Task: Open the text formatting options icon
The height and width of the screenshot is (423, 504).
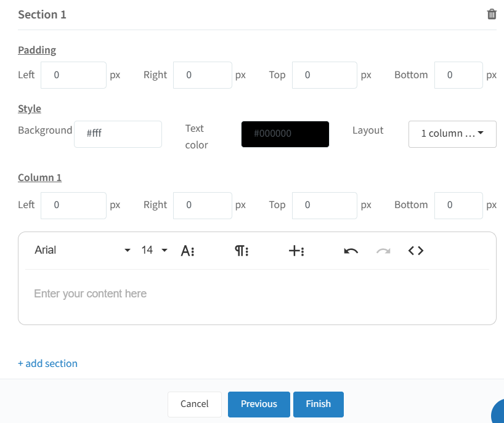Action: [188, 251]
